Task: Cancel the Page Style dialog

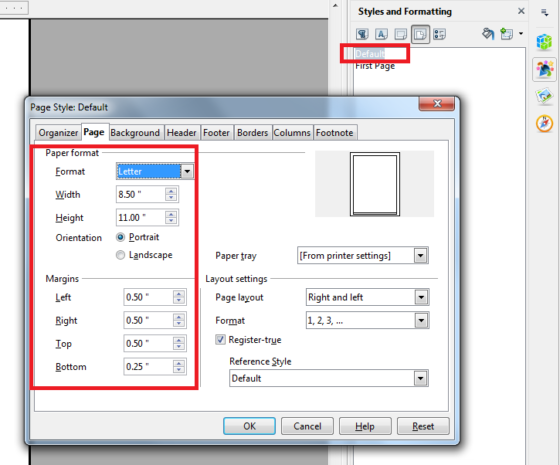Action: (x=307, y=426)
